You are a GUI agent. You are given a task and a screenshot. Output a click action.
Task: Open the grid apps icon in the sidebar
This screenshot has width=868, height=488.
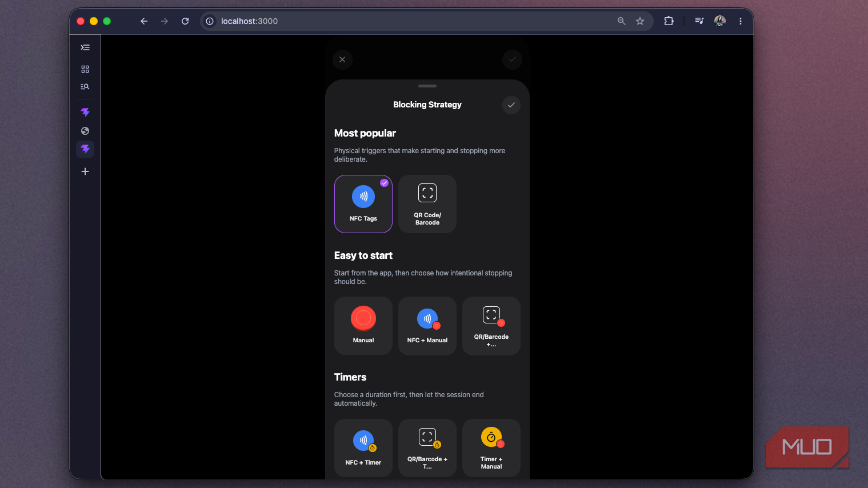(85, 69)
